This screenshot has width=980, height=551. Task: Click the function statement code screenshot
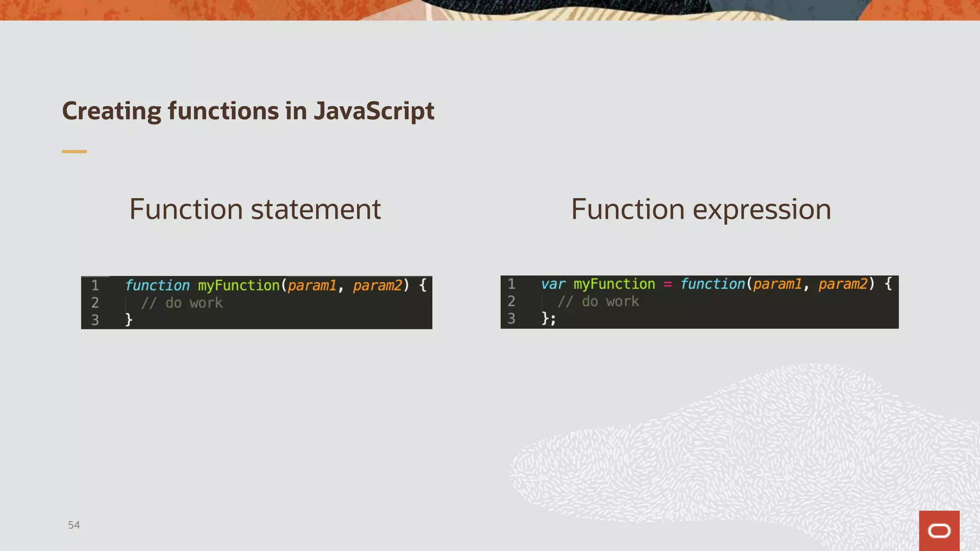pos(256,302)
